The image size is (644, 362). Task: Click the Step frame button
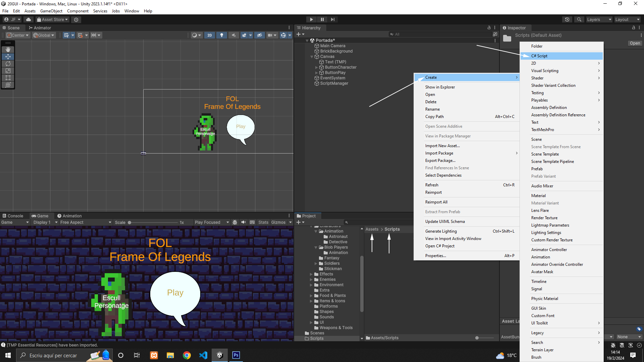click(333, 19)
